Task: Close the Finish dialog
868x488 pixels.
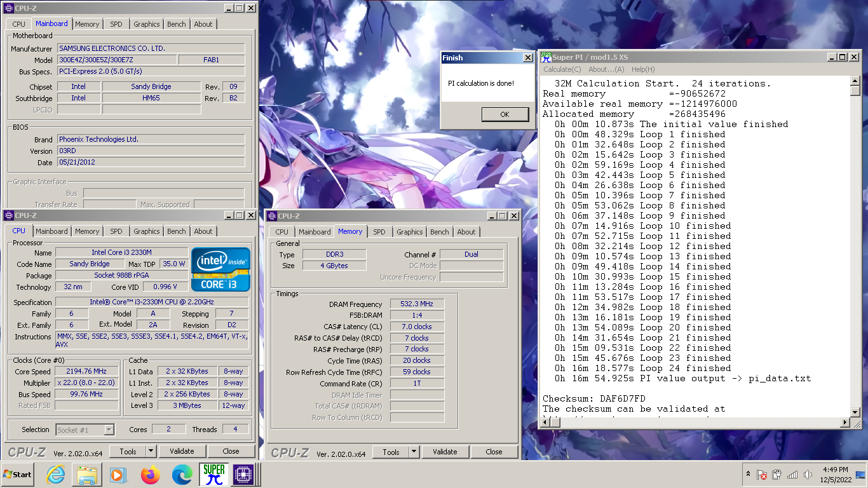Action: [527, 58]
